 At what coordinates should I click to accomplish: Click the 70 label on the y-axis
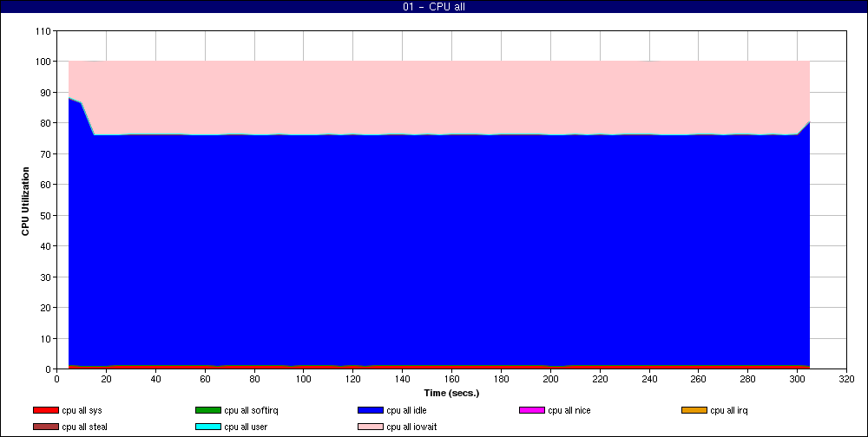click(47, 153)
